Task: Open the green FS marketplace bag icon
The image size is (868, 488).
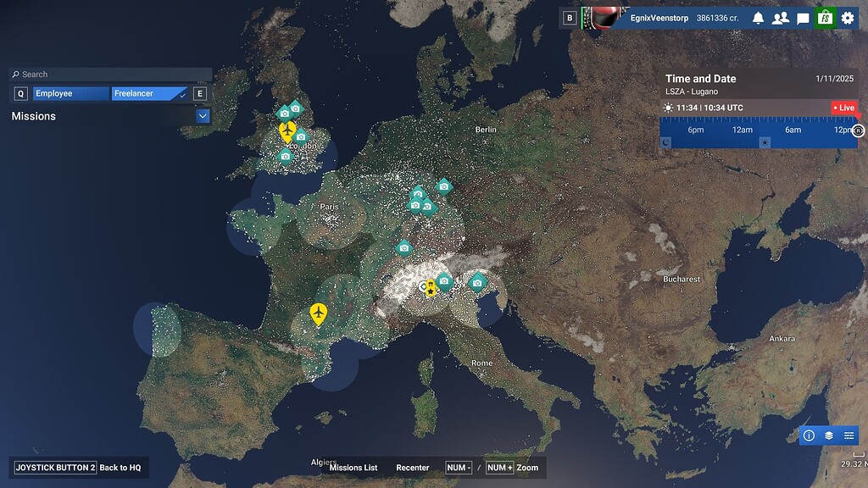Action: (825, 19)
